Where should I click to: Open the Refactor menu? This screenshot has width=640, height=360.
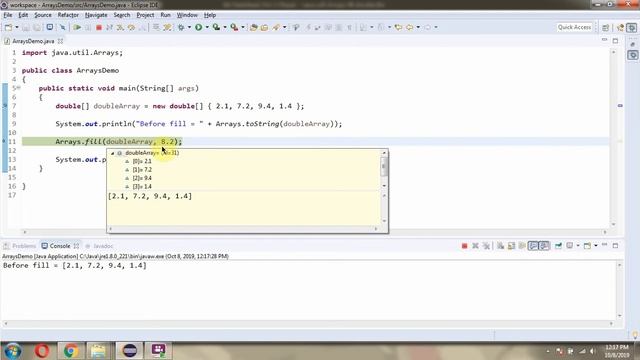68,15
